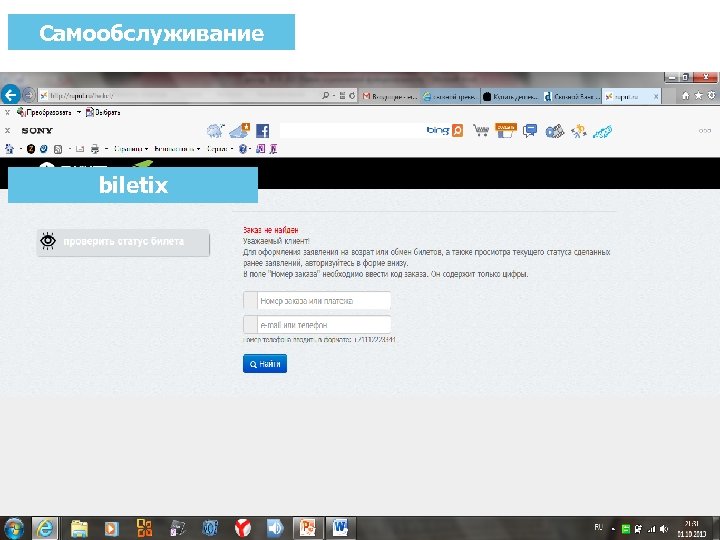Open the browser Tools gear icon
The width and height of the screenshot is (720, 540).
pos(711,95)
